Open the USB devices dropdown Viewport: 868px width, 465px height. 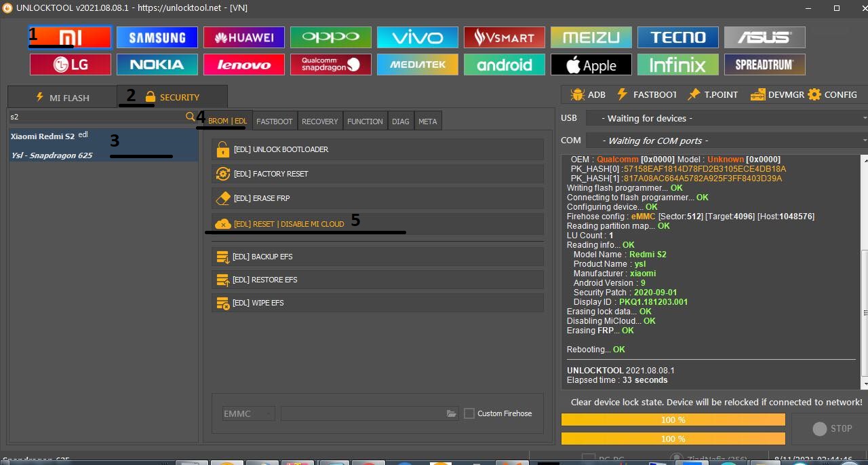click(x=726, y=118)
